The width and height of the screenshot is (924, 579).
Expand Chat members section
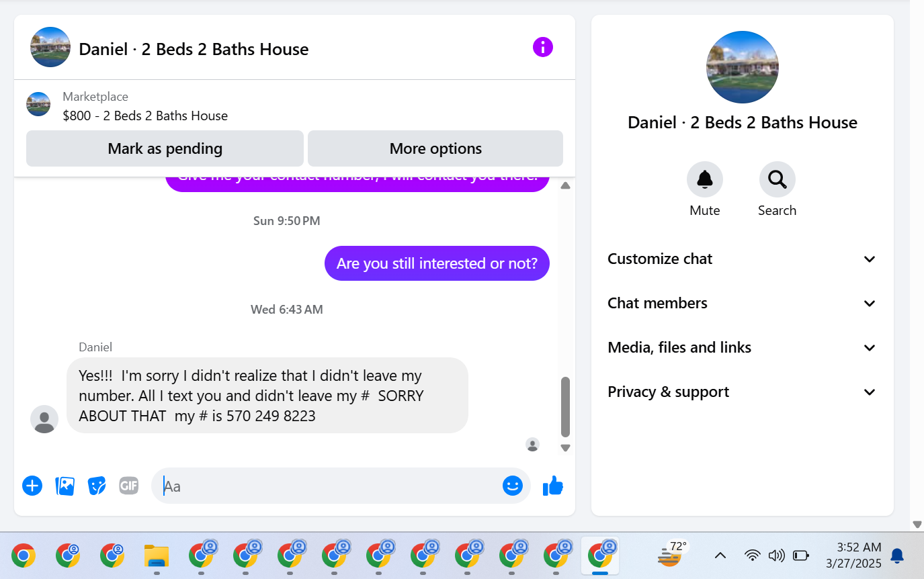tap(742, 303)
